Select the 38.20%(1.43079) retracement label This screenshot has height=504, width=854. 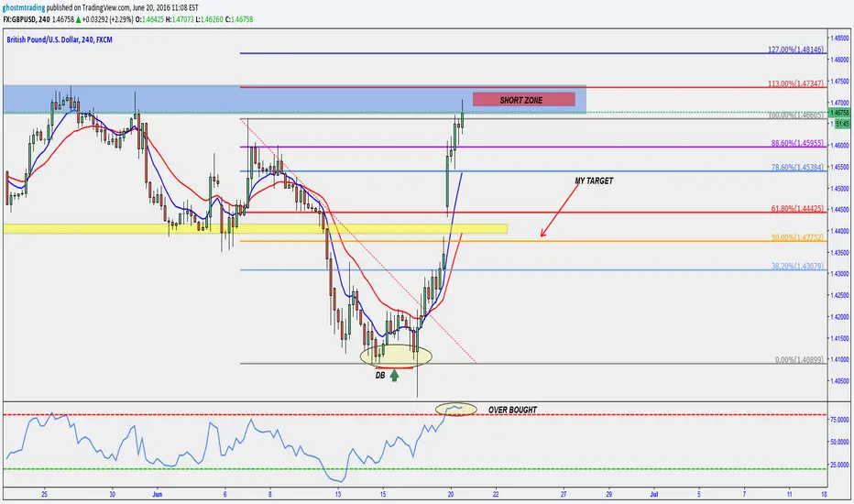[797, 267]
